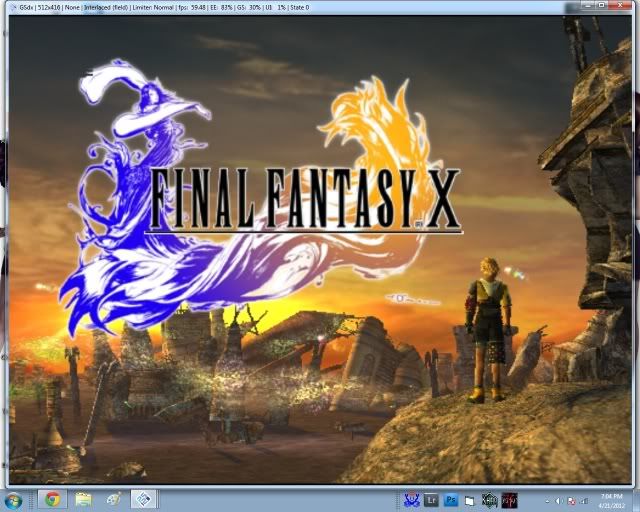This screenshot has width=640, height=512.
Task: Close the GSdx game window
Action: pos(620,6)
